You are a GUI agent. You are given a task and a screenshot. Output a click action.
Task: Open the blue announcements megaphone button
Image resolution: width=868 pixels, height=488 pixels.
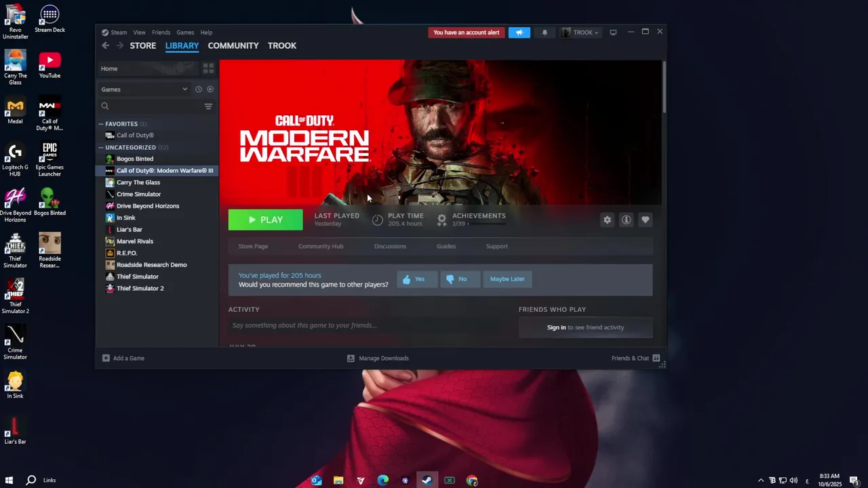(519, 33)
